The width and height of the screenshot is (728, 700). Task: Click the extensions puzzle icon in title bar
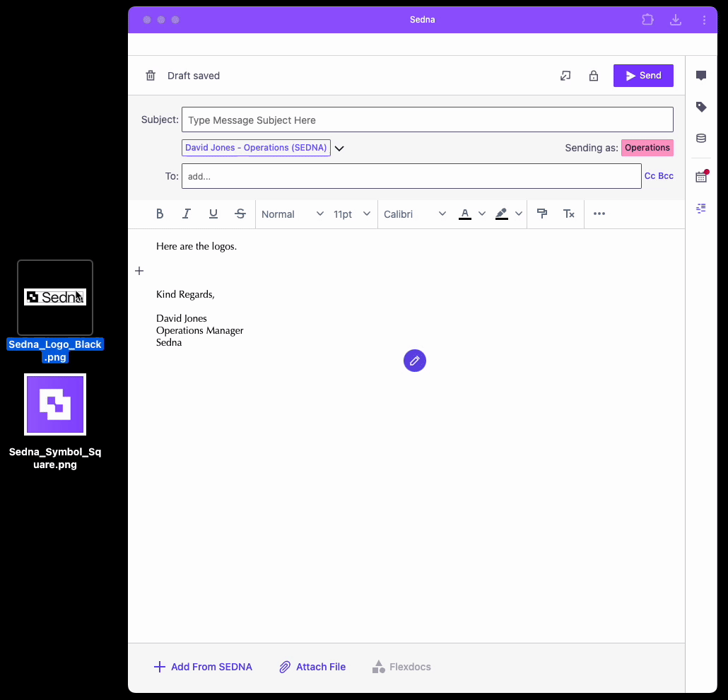[647, 20]
